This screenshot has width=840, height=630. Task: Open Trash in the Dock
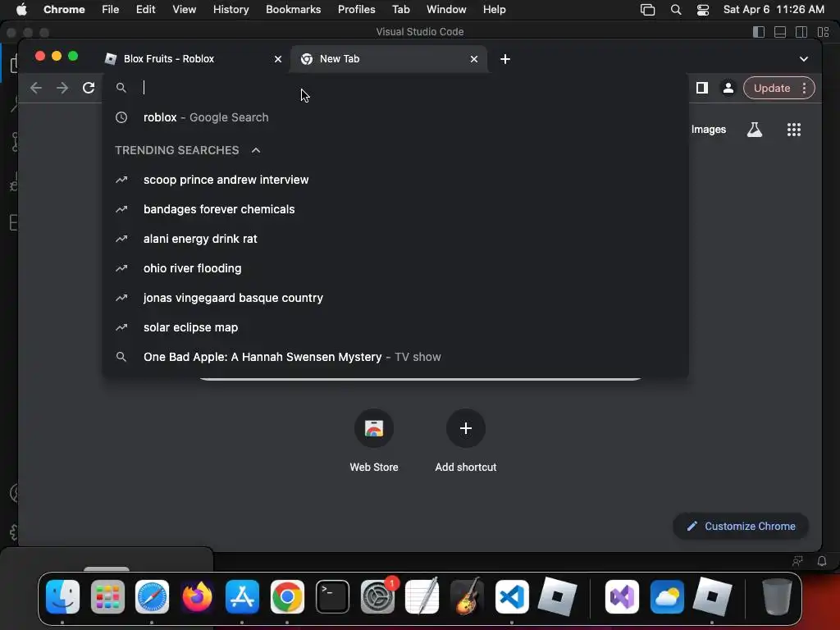point(777,596)
